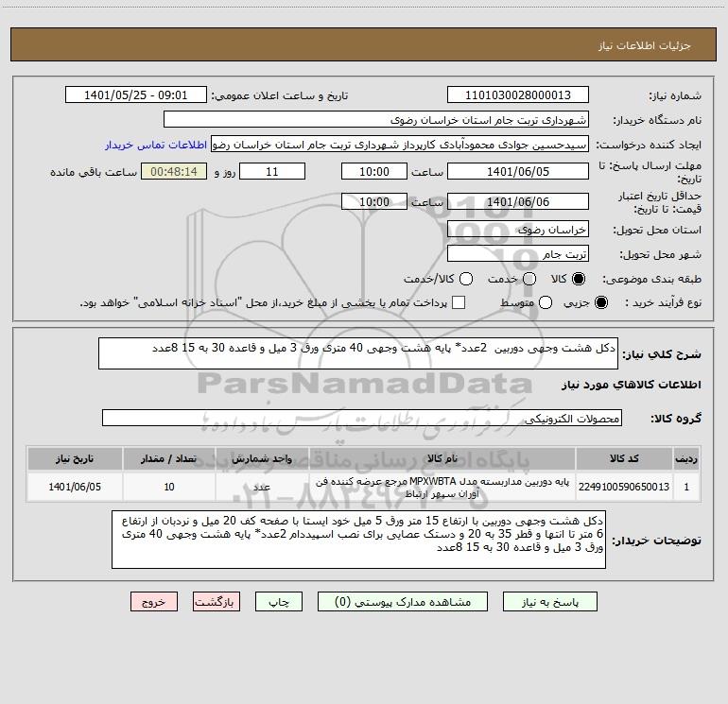Click product code cell 2249100590650013
This screenshot has width=728, height=704.
click(x=624, y=487)
